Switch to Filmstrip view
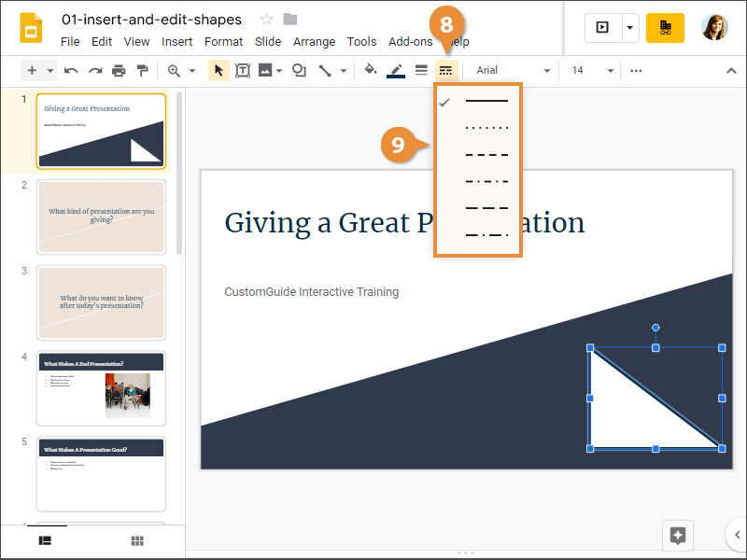The width and height of the screenshot is (747, 560). click(x=45, y=540)
